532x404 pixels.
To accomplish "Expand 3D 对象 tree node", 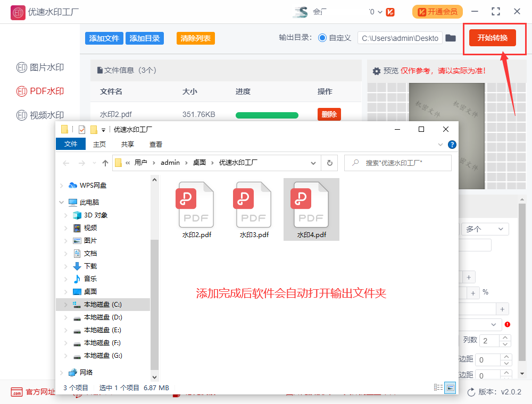I will click(66, 215).
